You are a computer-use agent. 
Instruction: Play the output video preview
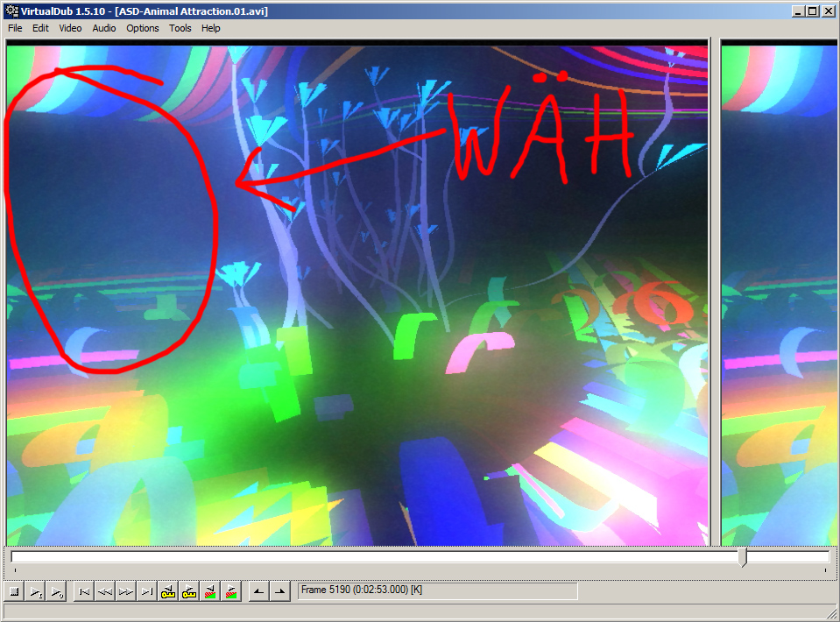56,592
